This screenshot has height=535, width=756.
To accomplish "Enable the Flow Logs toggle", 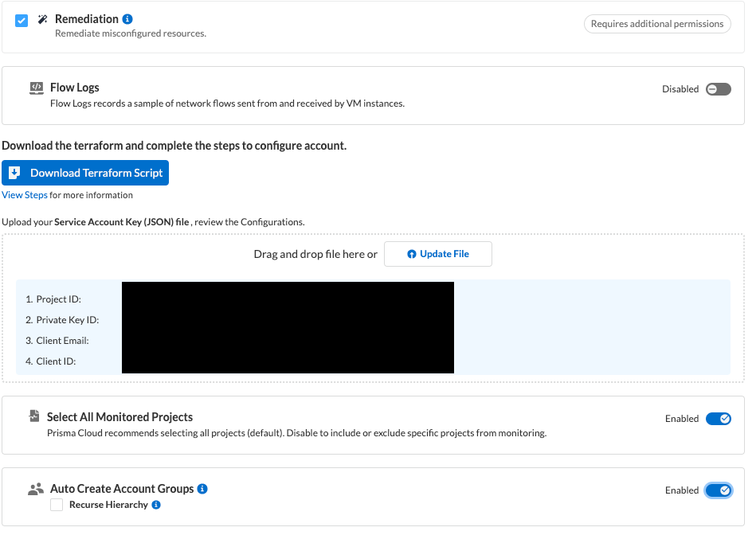I will (x=718, y=89).
